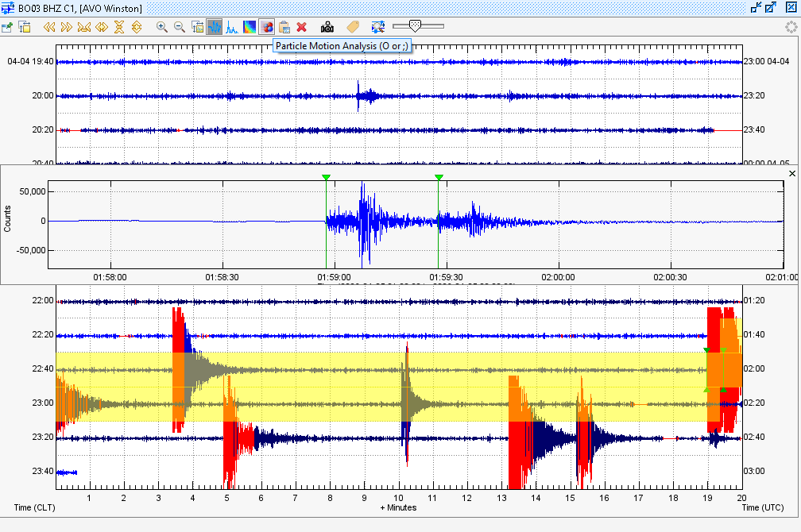The width and height of the screenshot is (801, 532).
Task: Click the toolbar toggle icon at far left
Action: 7,27
